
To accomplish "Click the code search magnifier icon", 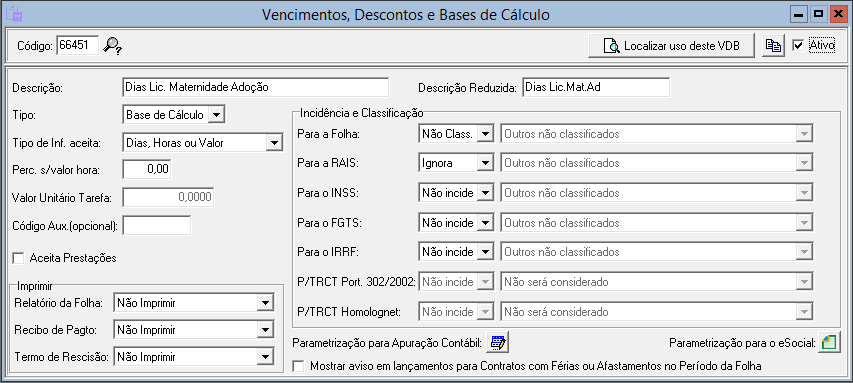I will (x=112, y=45).
